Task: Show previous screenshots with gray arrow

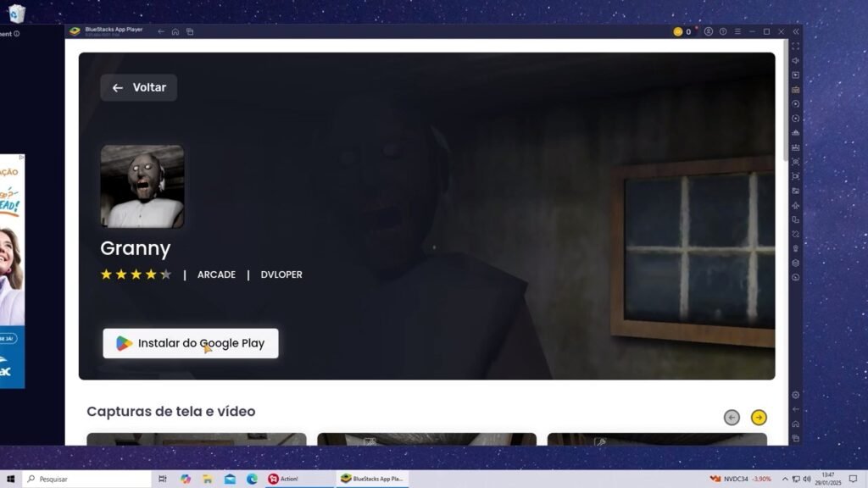Action: pyautogui.click(x=732, y=417)
